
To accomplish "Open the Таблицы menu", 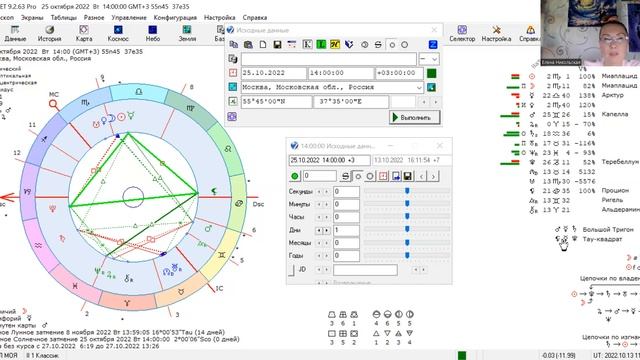I will 64,18.
